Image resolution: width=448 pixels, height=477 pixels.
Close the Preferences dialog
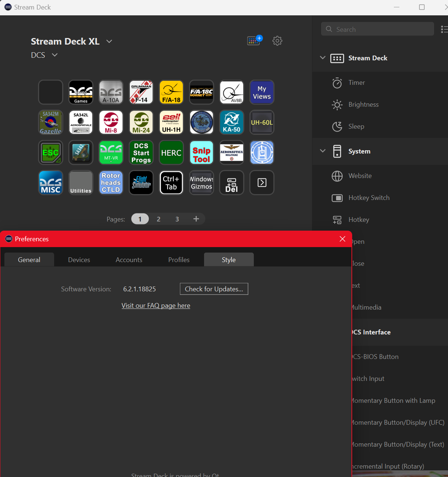(x=342, y=239)
